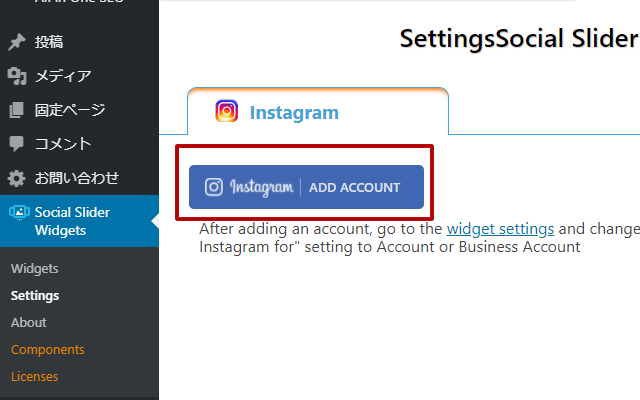Go to 固定ページ in the sidebar
Viewport: 640px width, 400px height.
pyautogui.click(x=70, y=110)
